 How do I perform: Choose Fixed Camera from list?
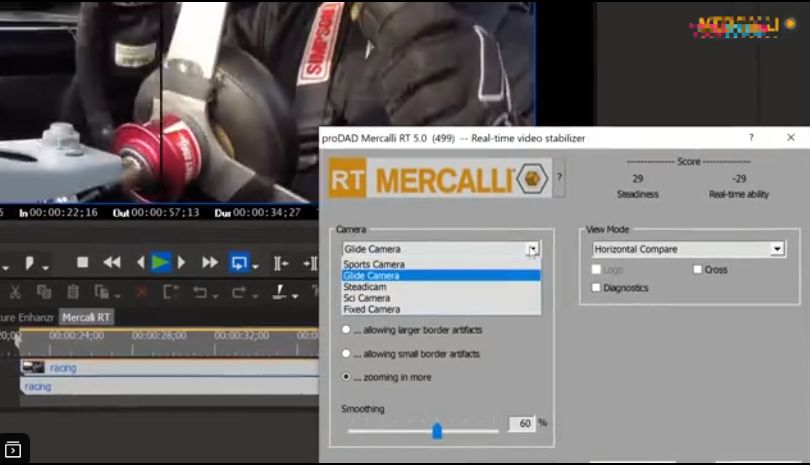pyautogui.click(x=441, y=309)
